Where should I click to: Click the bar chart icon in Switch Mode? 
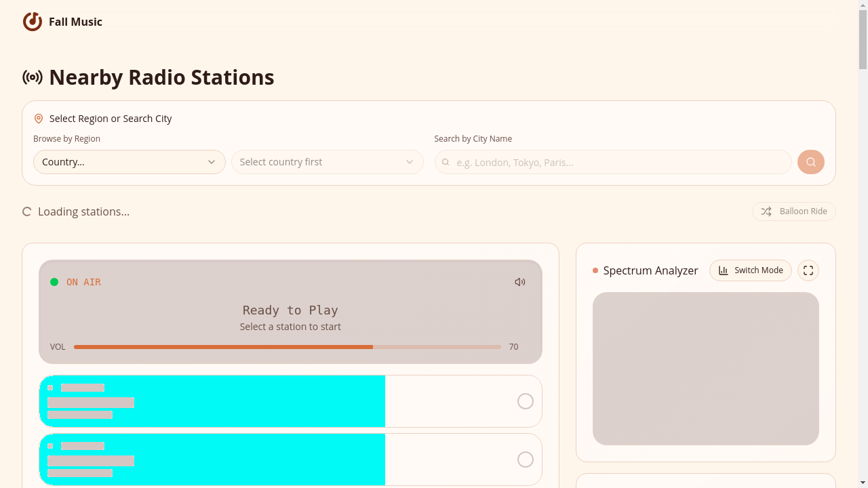point(724,270)
